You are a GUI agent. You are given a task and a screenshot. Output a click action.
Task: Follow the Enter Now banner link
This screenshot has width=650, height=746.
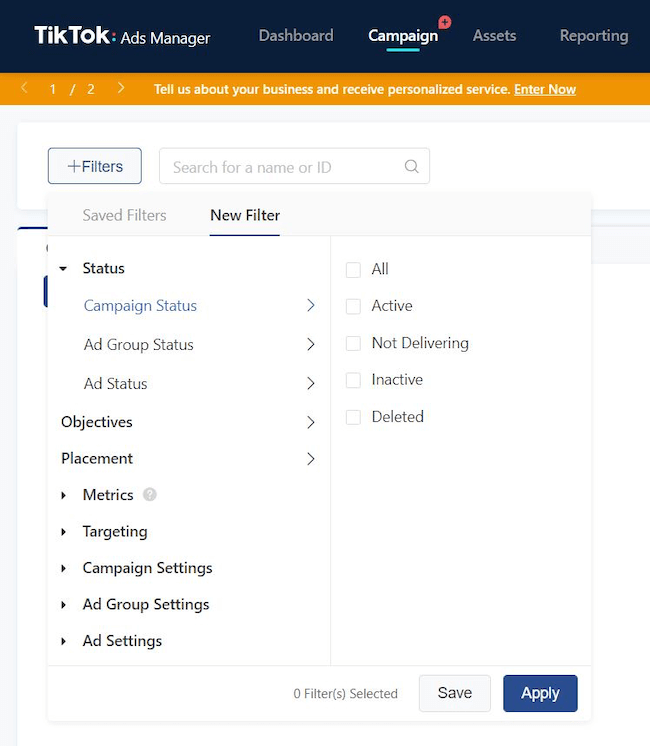tap(545, 89)
